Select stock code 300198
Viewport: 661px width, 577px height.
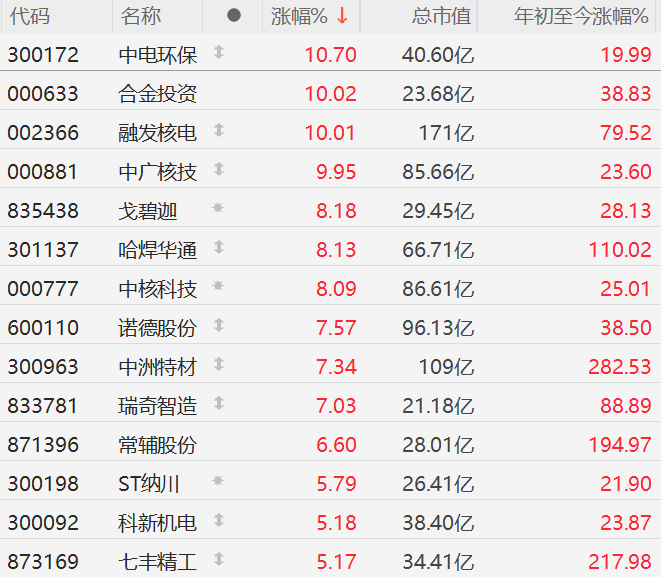tap(43, 484)
